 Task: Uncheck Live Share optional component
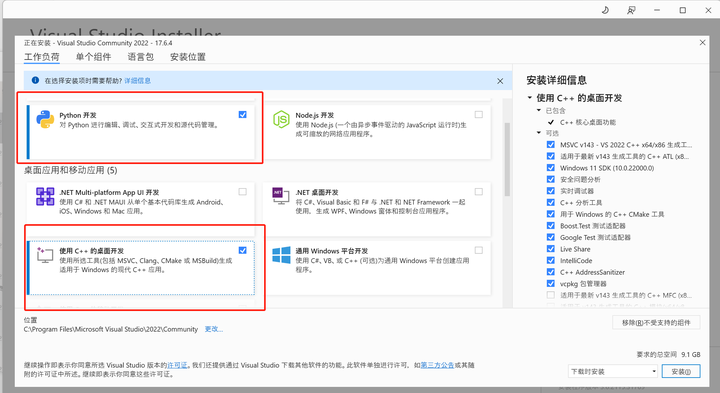(x=551, y=249)
